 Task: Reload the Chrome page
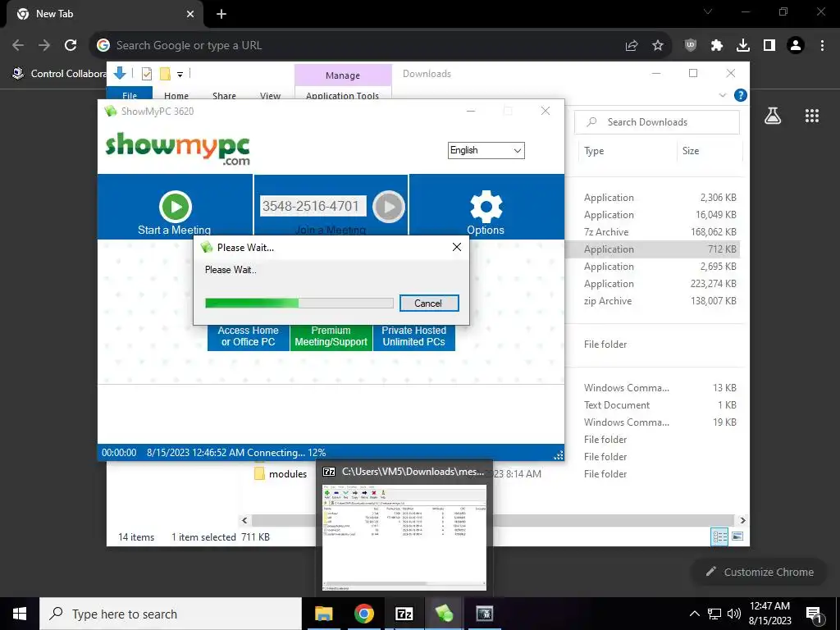[71, 46]
